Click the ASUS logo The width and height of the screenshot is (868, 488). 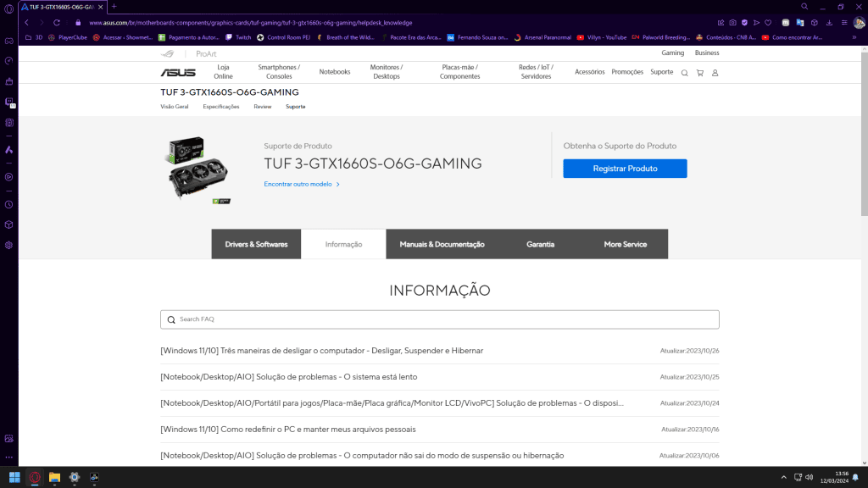178,73
